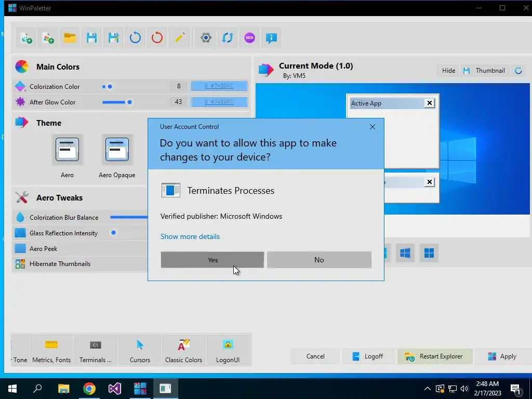Click the Windows-logo add theme toolbar icon
Image resolution: width=532 pixels, height=399 pixels.
48,37
